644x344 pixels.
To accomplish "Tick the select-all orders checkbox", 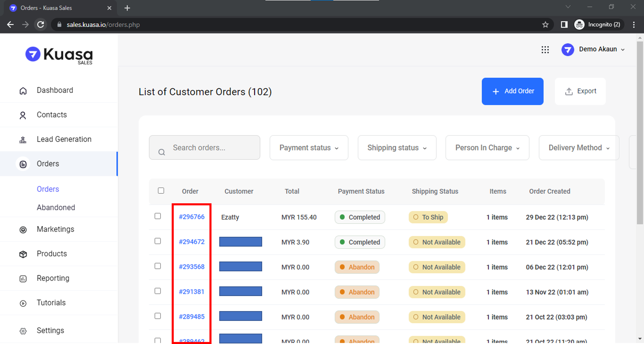I will click(161, 191).
